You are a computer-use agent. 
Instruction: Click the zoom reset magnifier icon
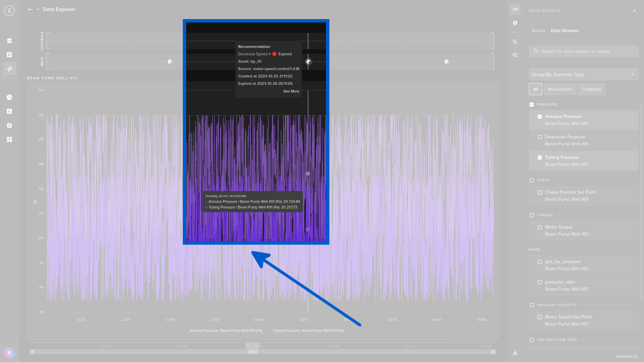(515, 55)
